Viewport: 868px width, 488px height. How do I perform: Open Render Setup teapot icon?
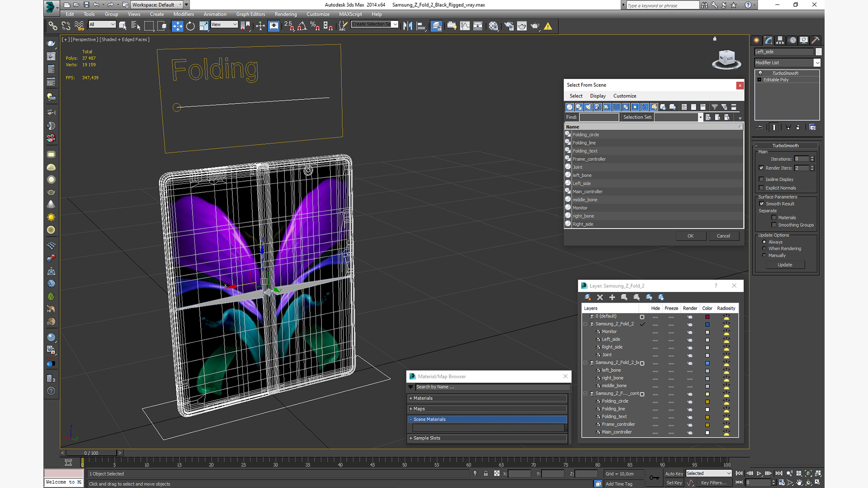click(509, 26)
